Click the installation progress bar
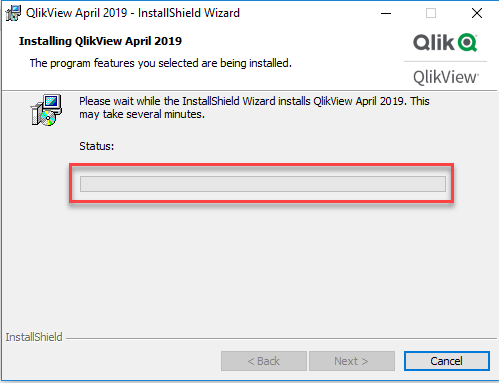499x383 pixels. [263, 184]
